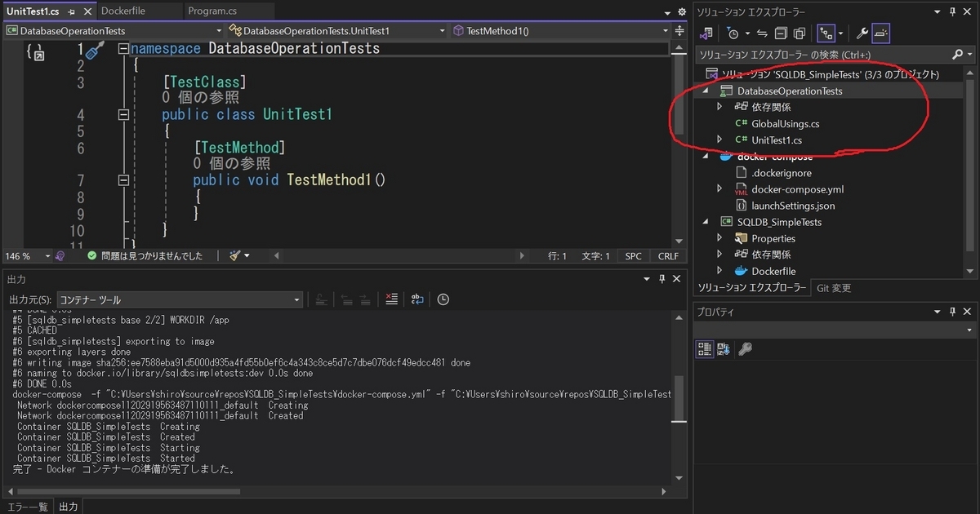Screen dimensions: 980x514
Task: Expand the Dockerfile node
Action: (x=719, y=271)
